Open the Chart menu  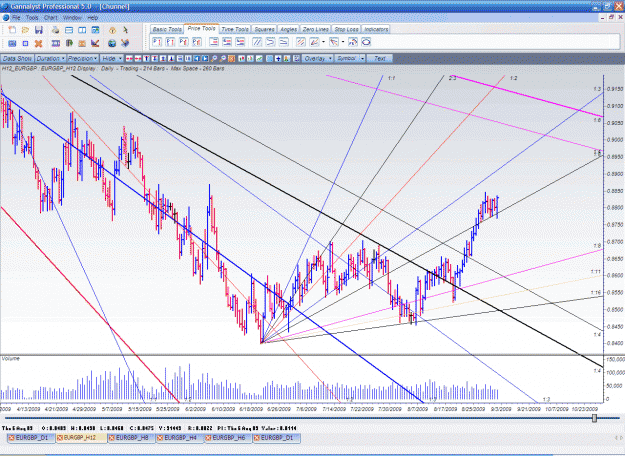(x=51, y=18)
